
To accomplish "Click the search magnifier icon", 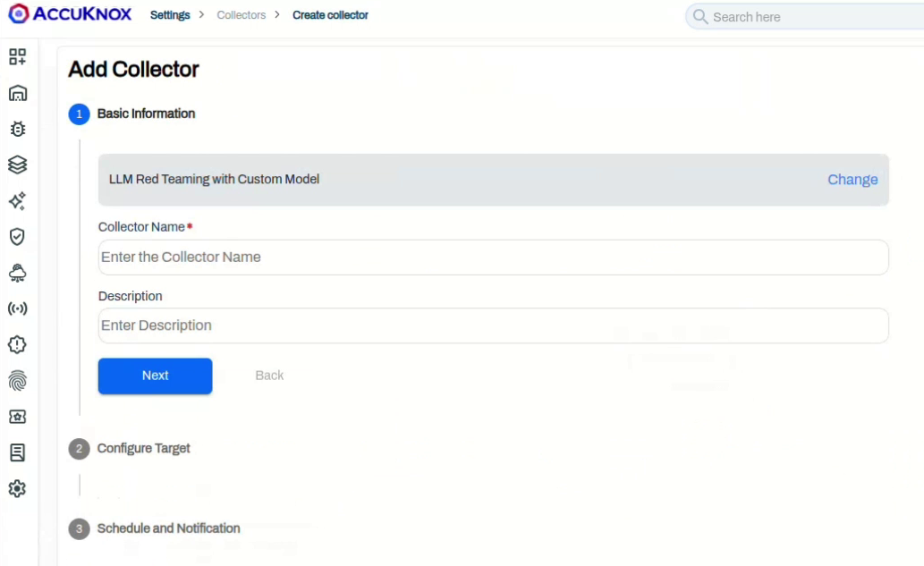I will pyautogui.click(x=700, y=16).
